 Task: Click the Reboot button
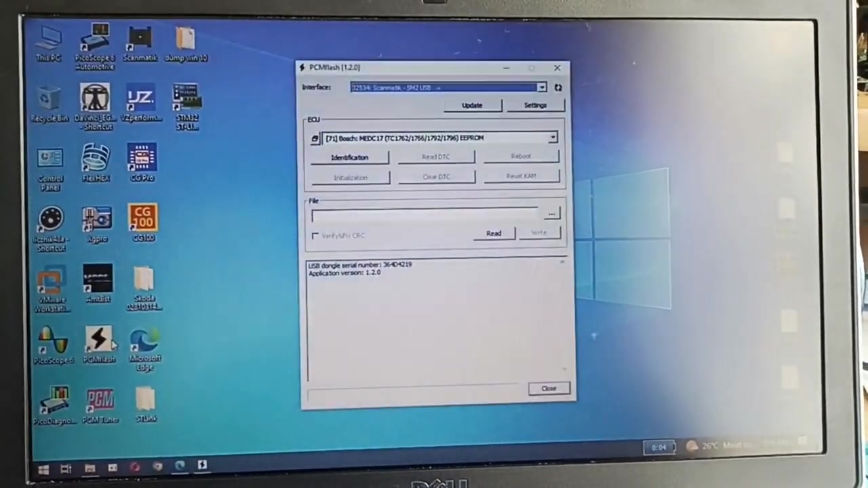point(521,157)
